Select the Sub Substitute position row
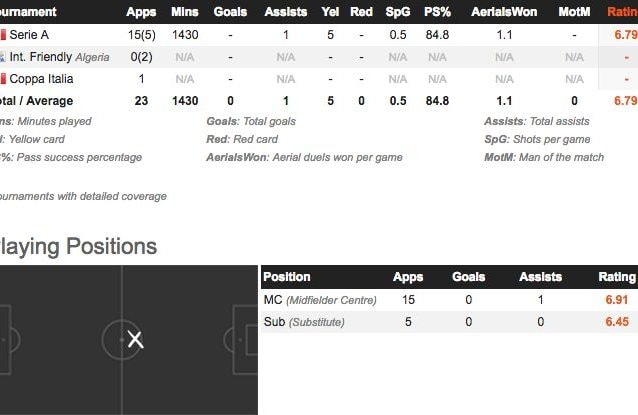This screenshot has width=638, height=415. tap(449, 322)
